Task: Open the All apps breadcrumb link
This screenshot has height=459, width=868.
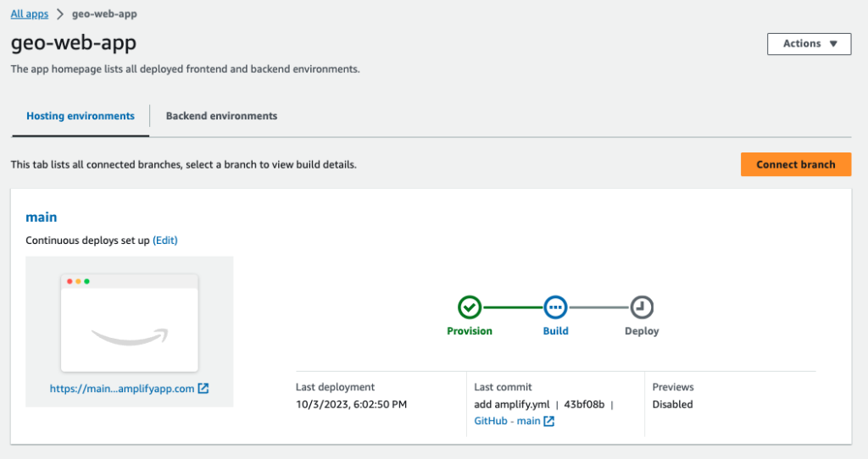Action: (30, 14)
